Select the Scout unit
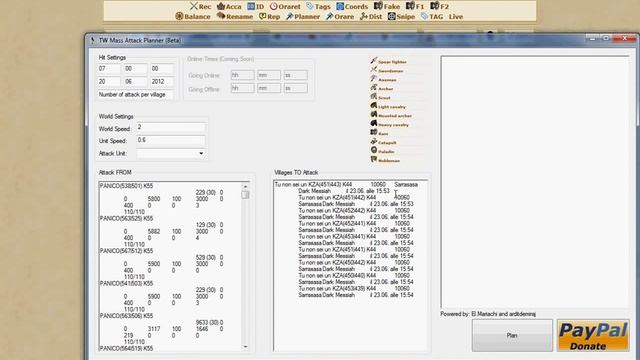 click(x=380, y=97)
